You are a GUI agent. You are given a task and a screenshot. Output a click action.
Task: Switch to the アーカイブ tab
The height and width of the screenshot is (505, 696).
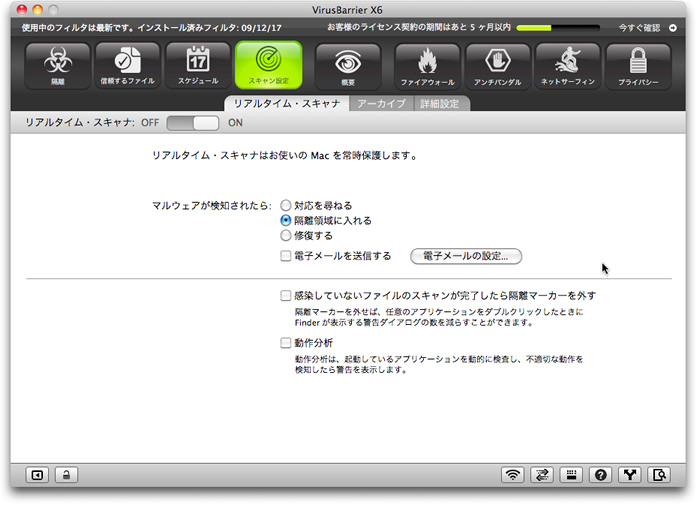[x=382, y=104]
